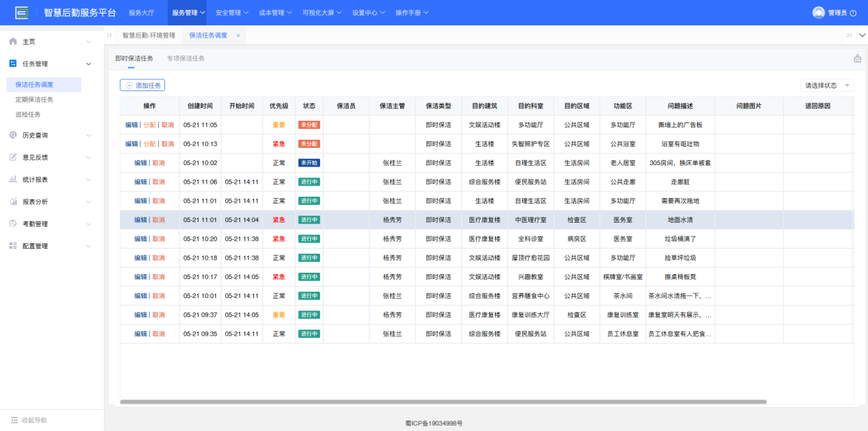Viewport: 868px width, 431px height.
Task: Edit the 垃圾桶满了 task row
Action: click(x=140, y=238)
